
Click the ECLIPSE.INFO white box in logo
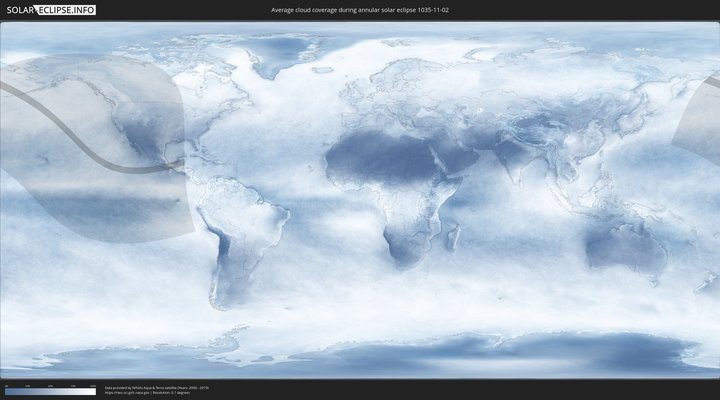click(x=66, y=10)
